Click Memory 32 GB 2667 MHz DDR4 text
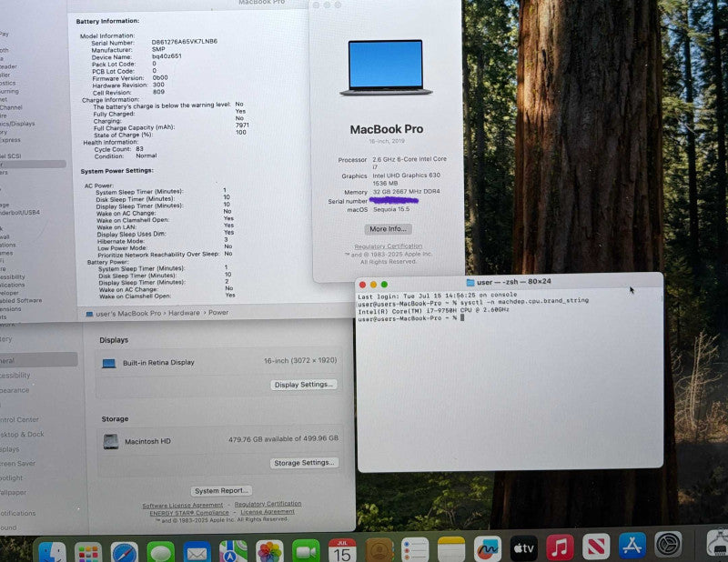The width and height of the screenshot is (728, 562). (406, 192)
